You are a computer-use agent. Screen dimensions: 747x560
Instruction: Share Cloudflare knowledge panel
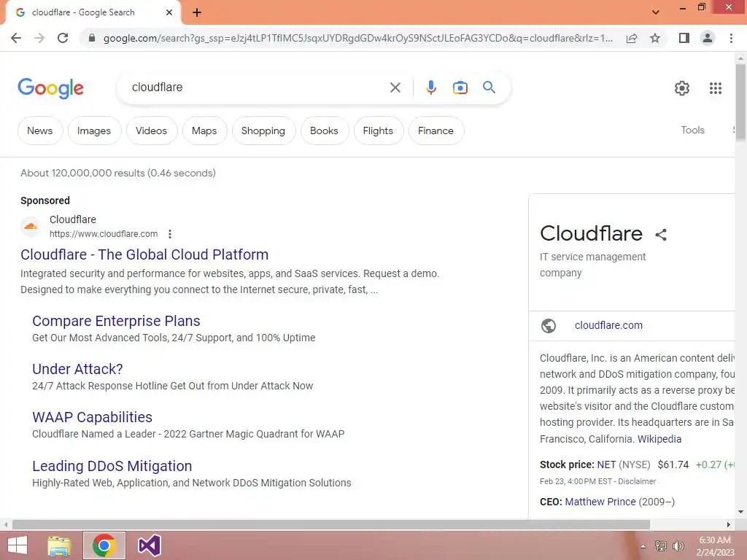(661, 234)
